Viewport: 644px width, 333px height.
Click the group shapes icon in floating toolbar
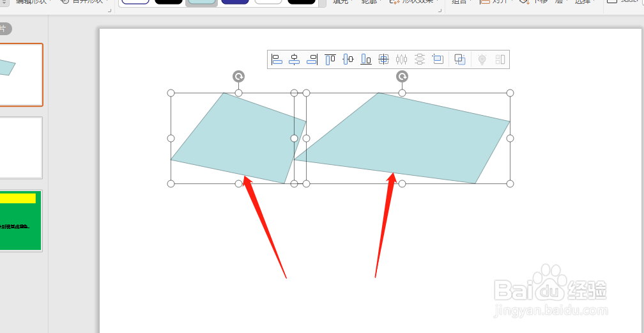tap(460, 59)
